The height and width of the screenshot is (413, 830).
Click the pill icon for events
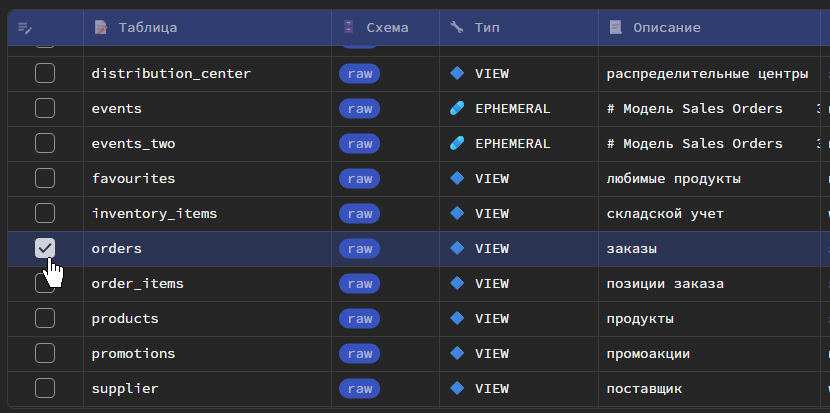click(x=458, y=108)
